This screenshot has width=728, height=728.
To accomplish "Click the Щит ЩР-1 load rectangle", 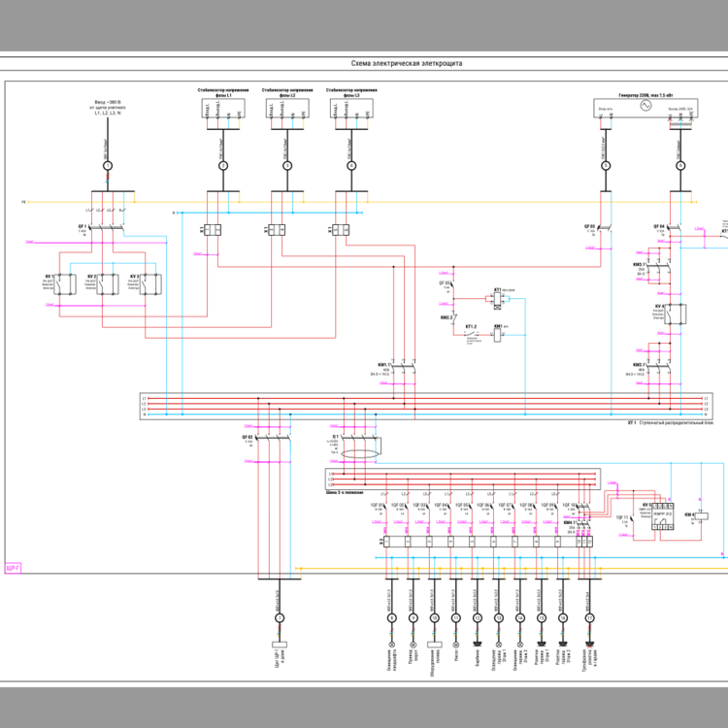I will tap(280, 645).
